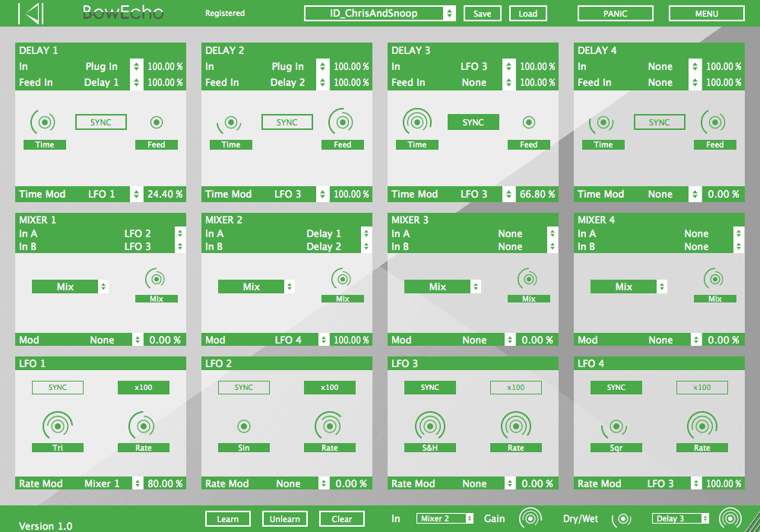Open the Mixer 1 Mix mode dropdown
Viewport: 760px width, 532px height.
[x=70, y=287]
